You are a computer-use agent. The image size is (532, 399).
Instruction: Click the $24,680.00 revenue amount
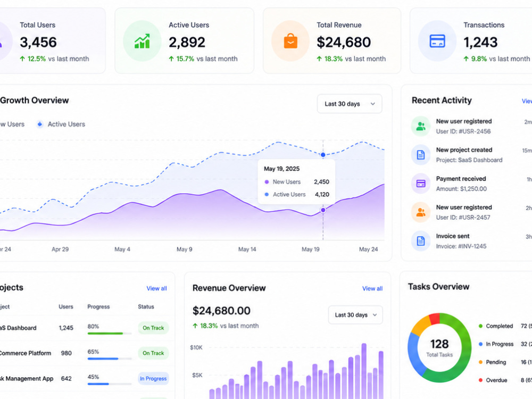coord(221,311)
